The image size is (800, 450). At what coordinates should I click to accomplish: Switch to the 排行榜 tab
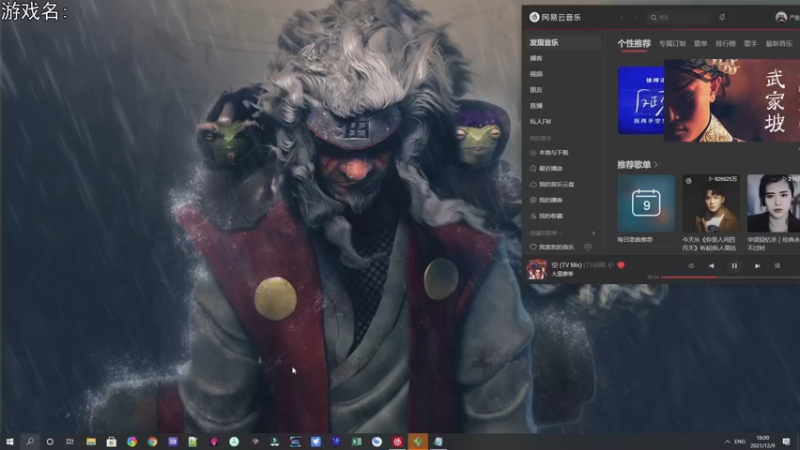[x=725, y=43]
